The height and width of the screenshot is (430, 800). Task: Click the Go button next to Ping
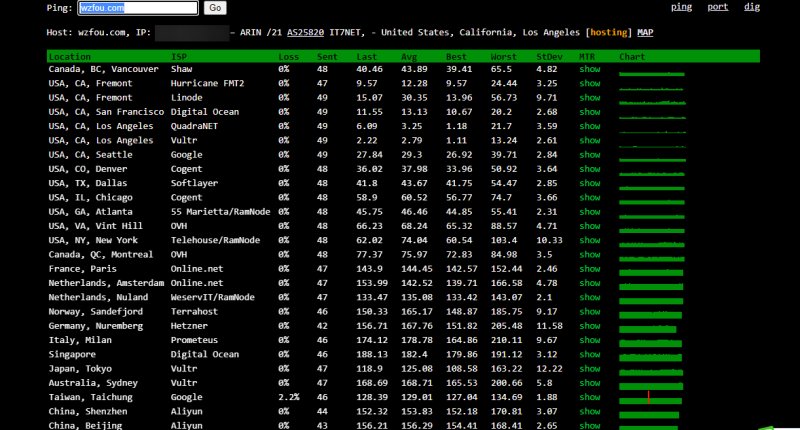point(215,8)
